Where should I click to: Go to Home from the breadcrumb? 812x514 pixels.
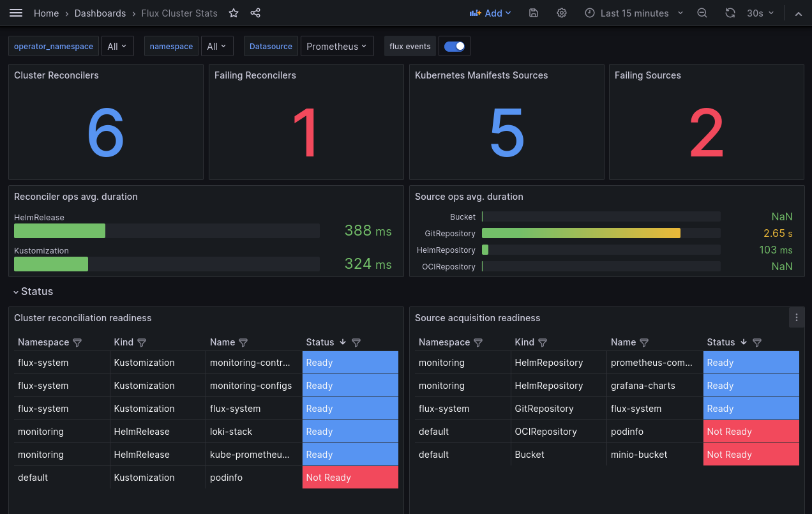tap(46, 13)
